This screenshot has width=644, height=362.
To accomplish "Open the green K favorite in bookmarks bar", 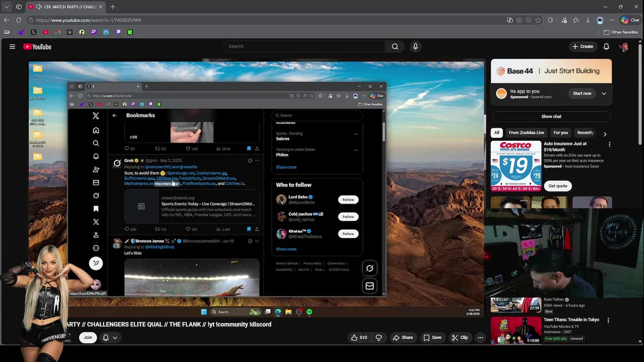I will coord(130,32).
